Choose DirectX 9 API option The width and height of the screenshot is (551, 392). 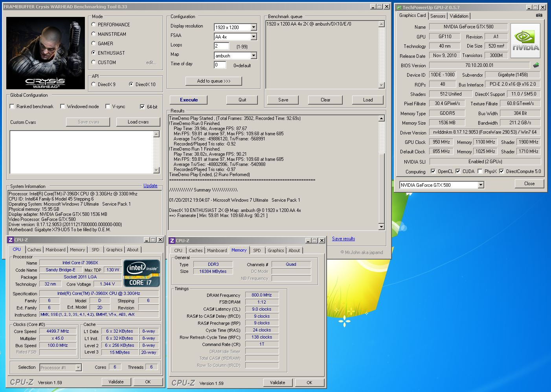coord(94,84)
